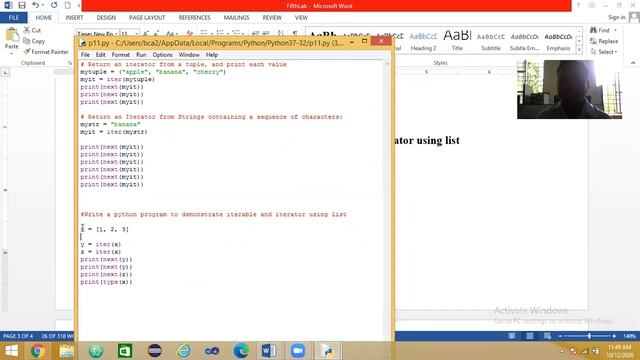Expand the Styles gallery More arrow
The width and height of the screenshot is (640, 360).
[x=579, y=49]
